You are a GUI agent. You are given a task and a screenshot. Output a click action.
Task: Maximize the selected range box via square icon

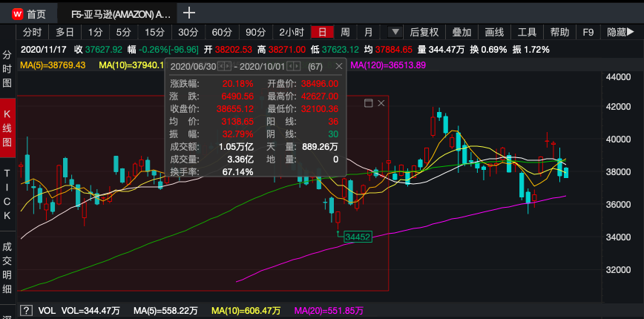[368, 102]
